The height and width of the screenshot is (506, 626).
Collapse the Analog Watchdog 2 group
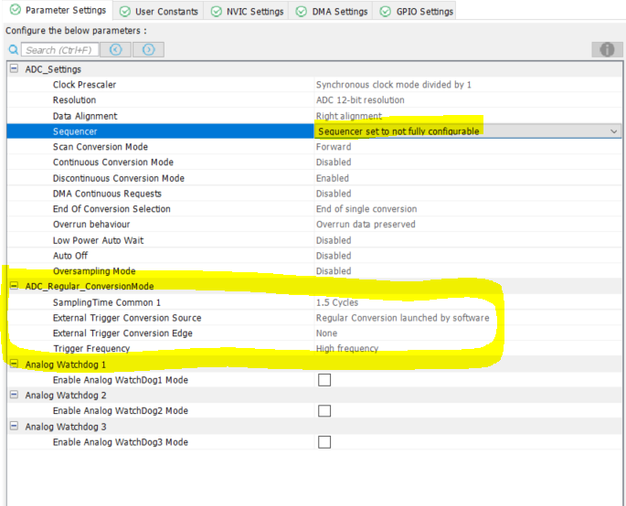point(14,395)
